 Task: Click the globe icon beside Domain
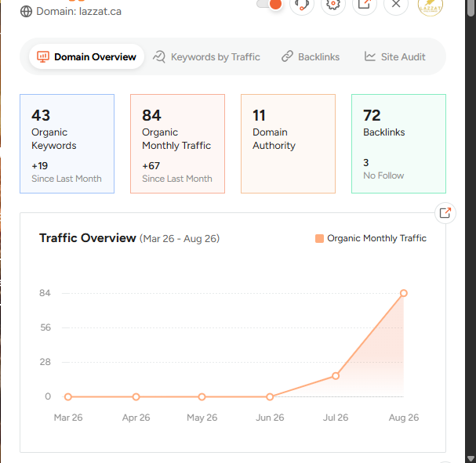(26, 12)
